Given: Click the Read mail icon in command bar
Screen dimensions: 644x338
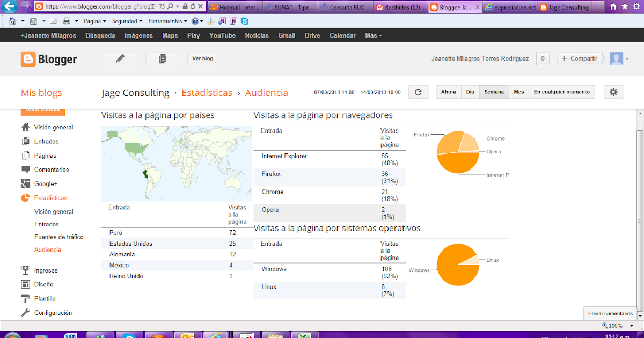Looking at the screenshot, I should tap(53, 21).
